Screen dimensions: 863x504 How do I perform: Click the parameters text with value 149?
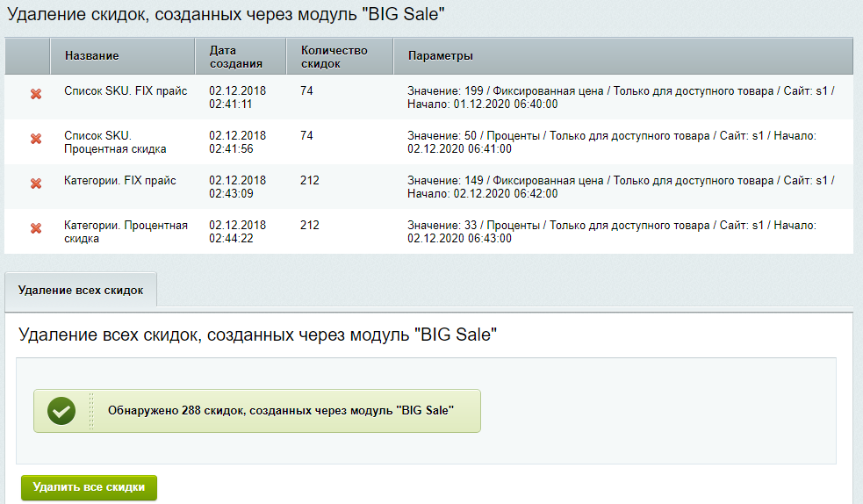click(x=621, y=187)
